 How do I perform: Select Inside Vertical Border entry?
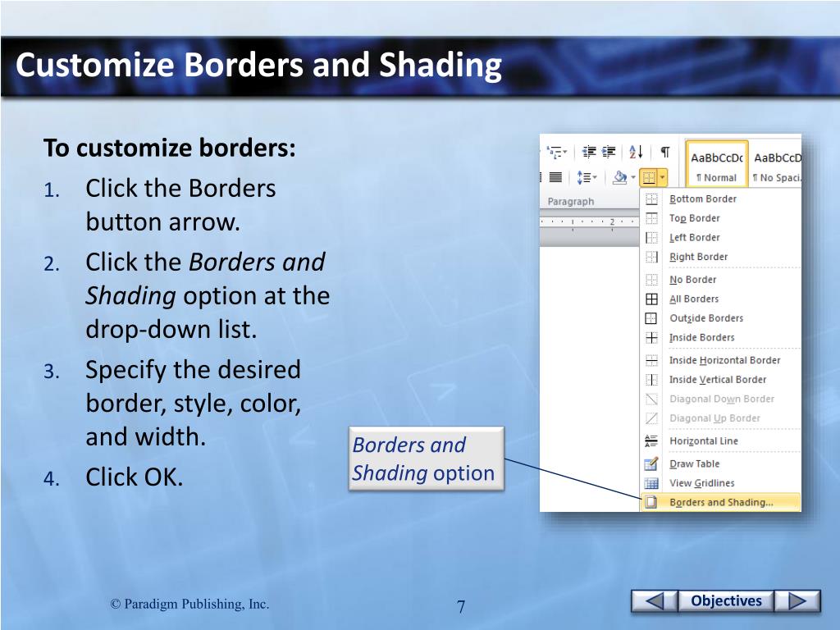[720, 379]
